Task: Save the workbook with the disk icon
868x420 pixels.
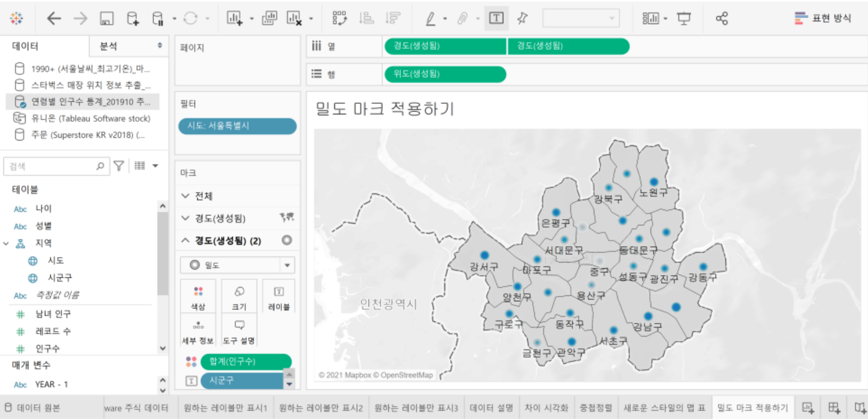Action: tap(107, 19)
